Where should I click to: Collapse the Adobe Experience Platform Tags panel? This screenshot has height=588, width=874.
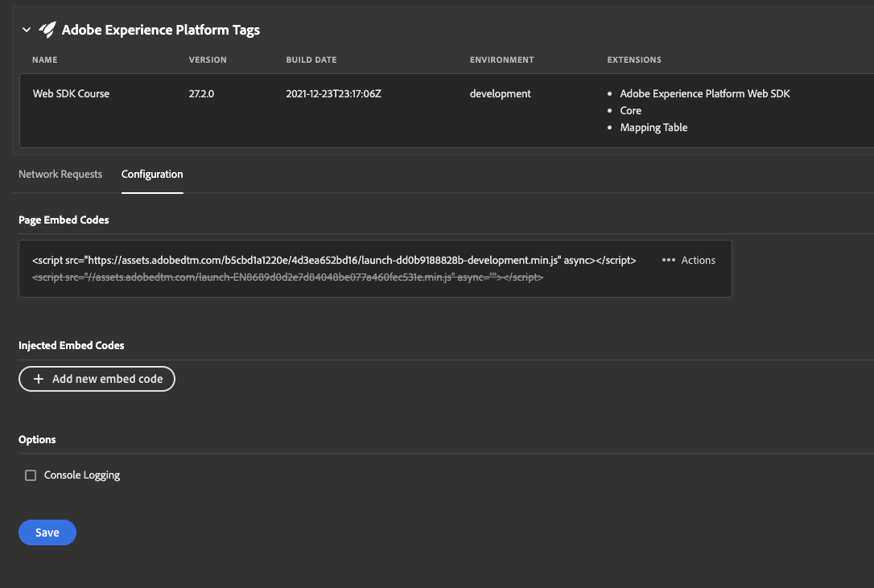[26, 29]
